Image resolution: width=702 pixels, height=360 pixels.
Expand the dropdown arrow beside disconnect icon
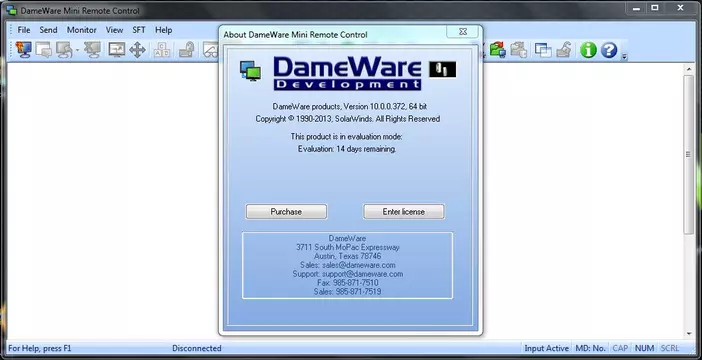pos(77,50)
